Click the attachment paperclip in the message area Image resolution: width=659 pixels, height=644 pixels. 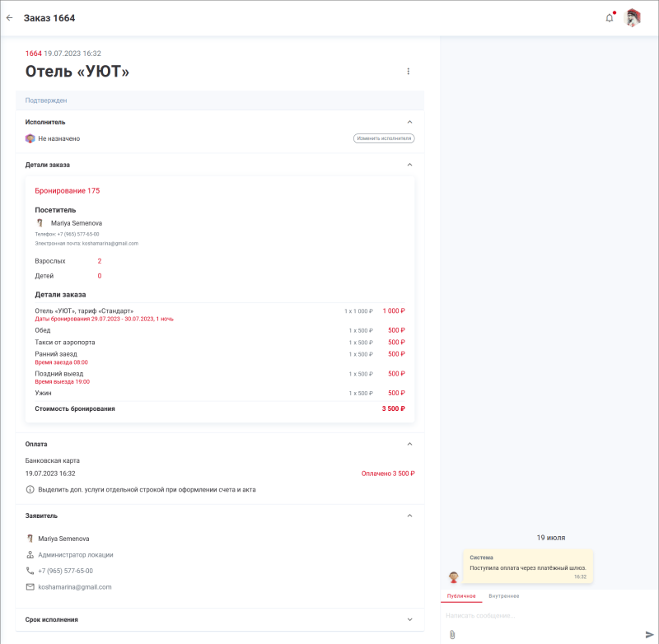(x=451, y=634)
